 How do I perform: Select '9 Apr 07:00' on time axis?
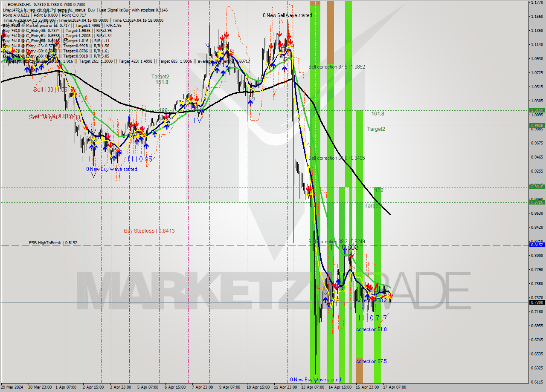point(229,387)
